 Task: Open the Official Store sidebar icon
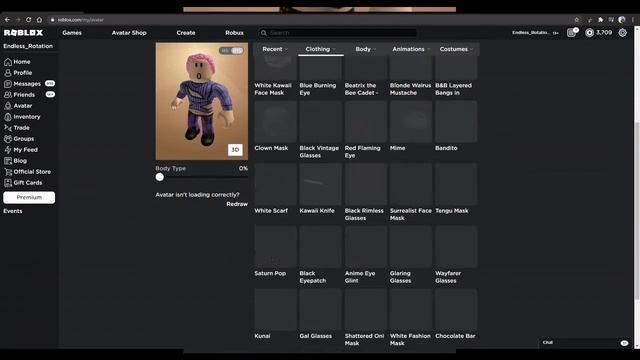coord(8,172)
